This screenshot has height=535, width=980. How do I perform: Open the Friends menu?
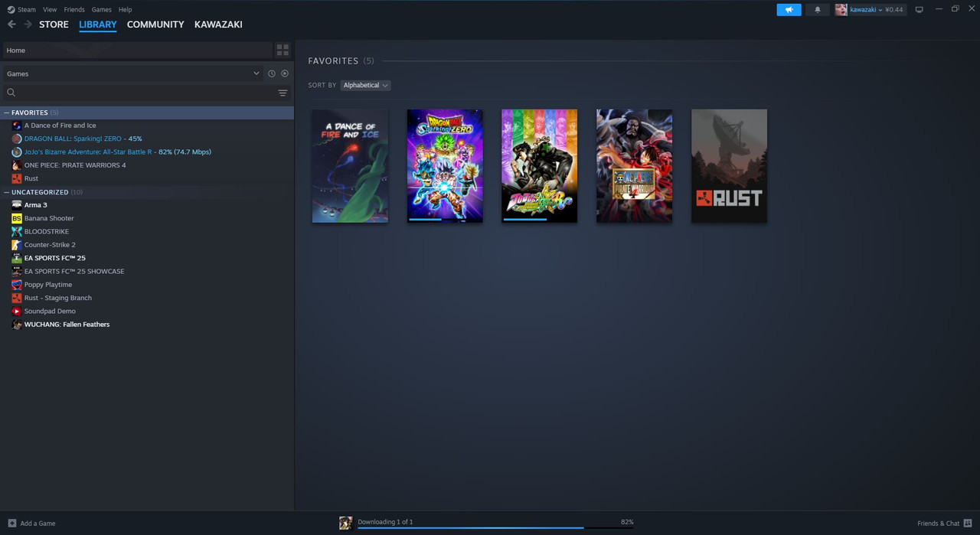pos(74,9)
